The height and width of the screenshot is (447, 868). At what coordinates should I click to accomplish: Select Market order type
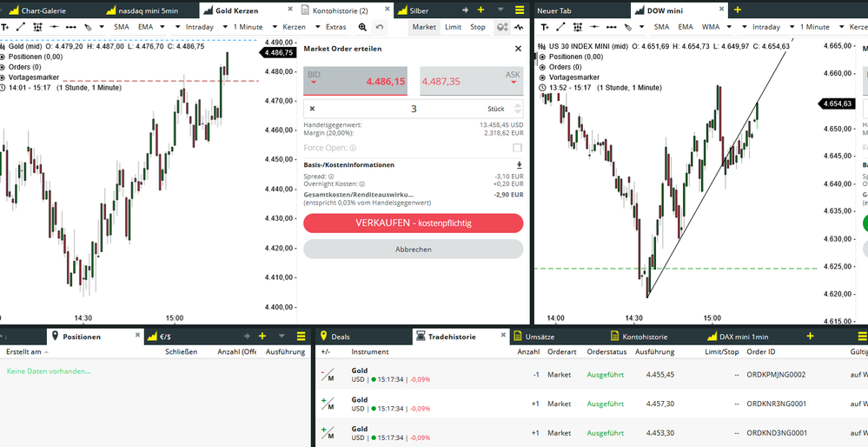point(425,27)
